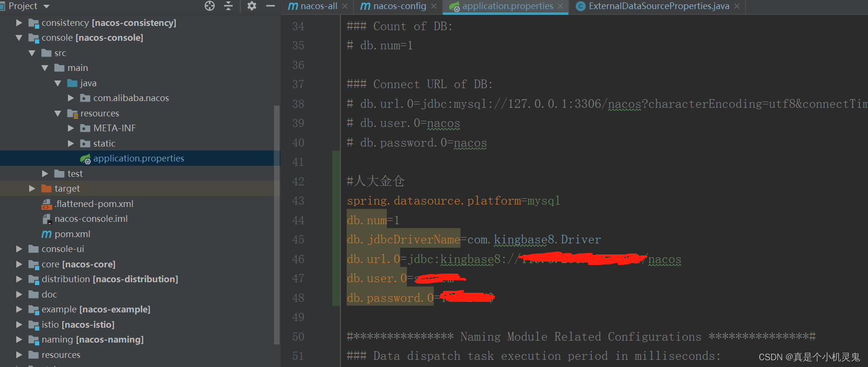Click the console module folder icon
Image resolution: width=868 pixels, height=367 pixels.
(34, 38)
